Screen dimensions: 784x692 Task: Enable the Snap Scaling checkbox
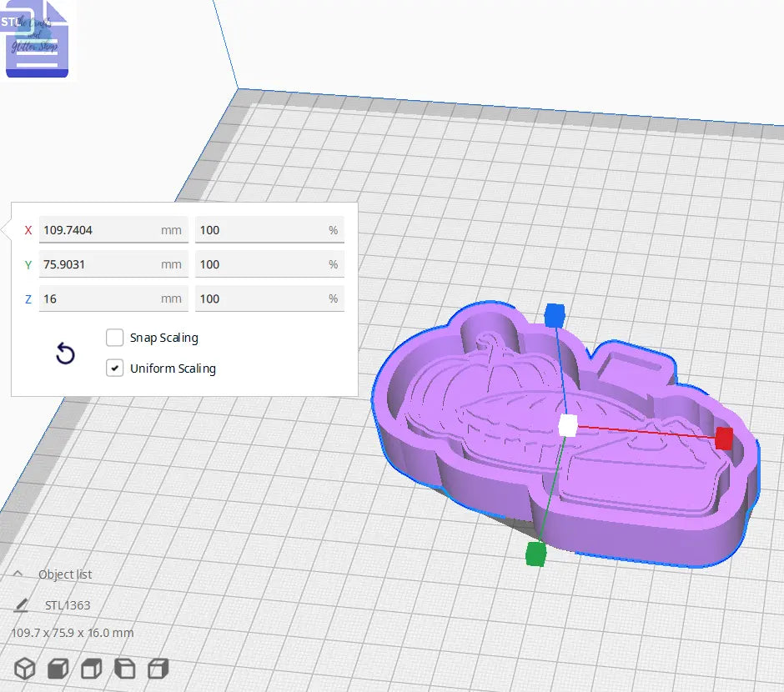tap(115, 338)
